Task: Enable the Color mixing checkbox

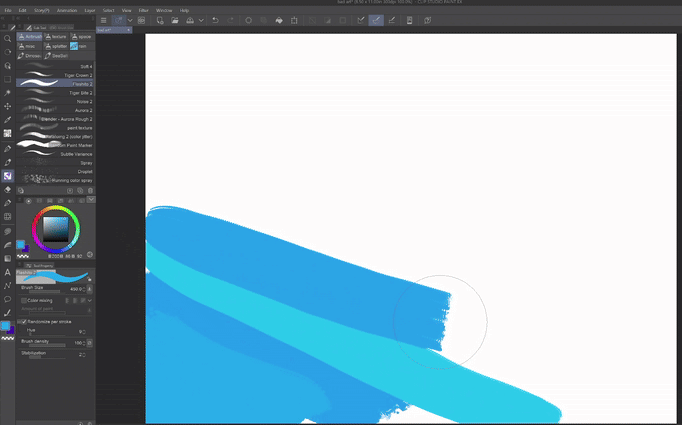Action: [22, 300]
